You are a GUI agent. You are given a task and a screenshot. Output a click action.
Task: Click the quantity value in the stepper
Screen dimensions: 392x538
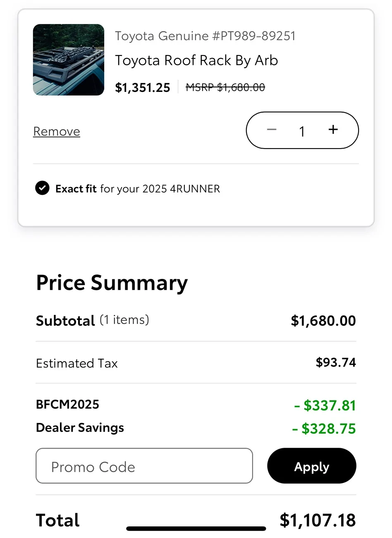(x=302, y=131)
